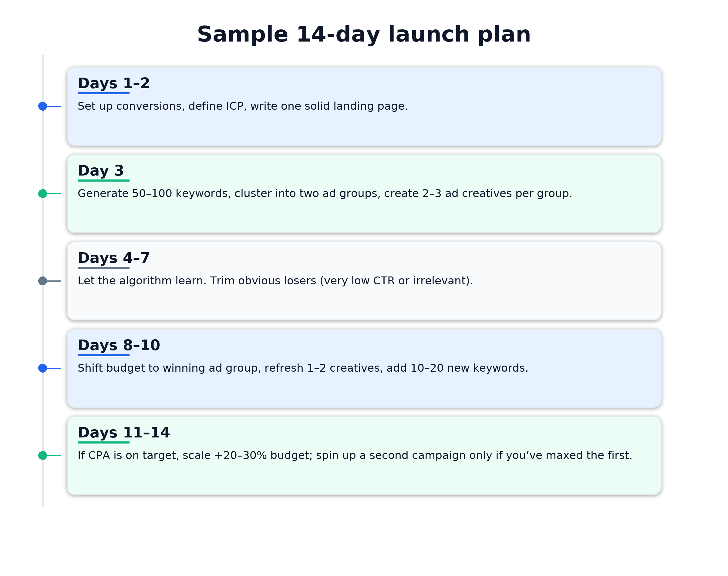Select the "If CPA is on target" text

[x=355, y=456]
